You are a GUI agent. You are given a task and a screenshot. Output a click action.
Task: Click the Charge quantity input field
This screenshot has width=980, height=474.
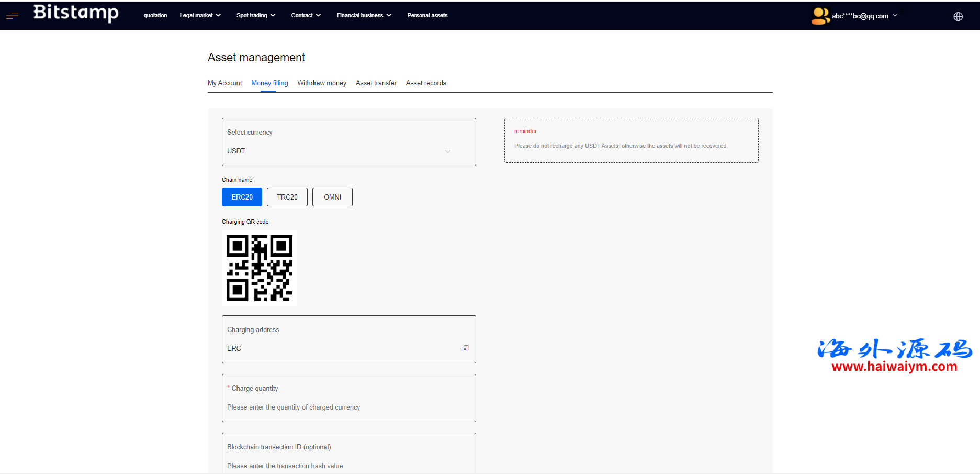[348, 407]
